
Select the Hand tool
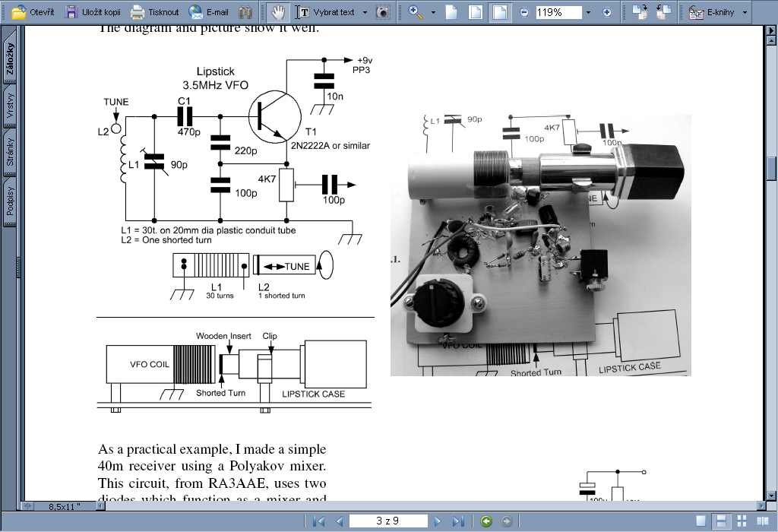click(278, 12)
